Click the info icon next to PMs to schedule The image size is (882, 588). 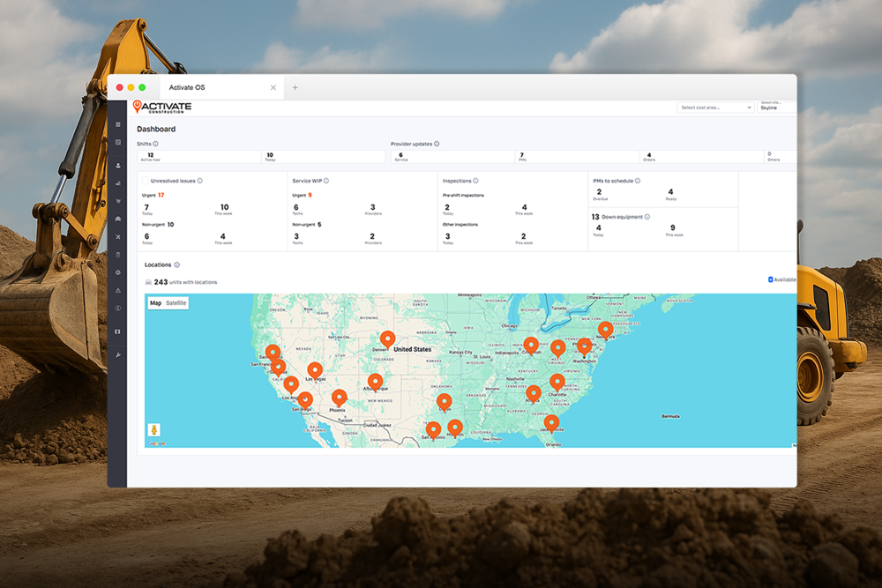[638, 181]
